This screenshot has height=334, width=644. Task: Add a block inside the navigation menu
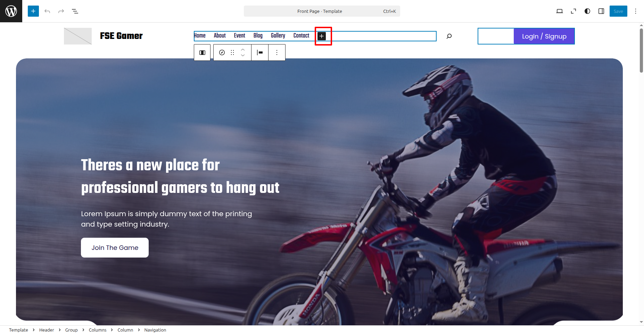click(322, 36)
